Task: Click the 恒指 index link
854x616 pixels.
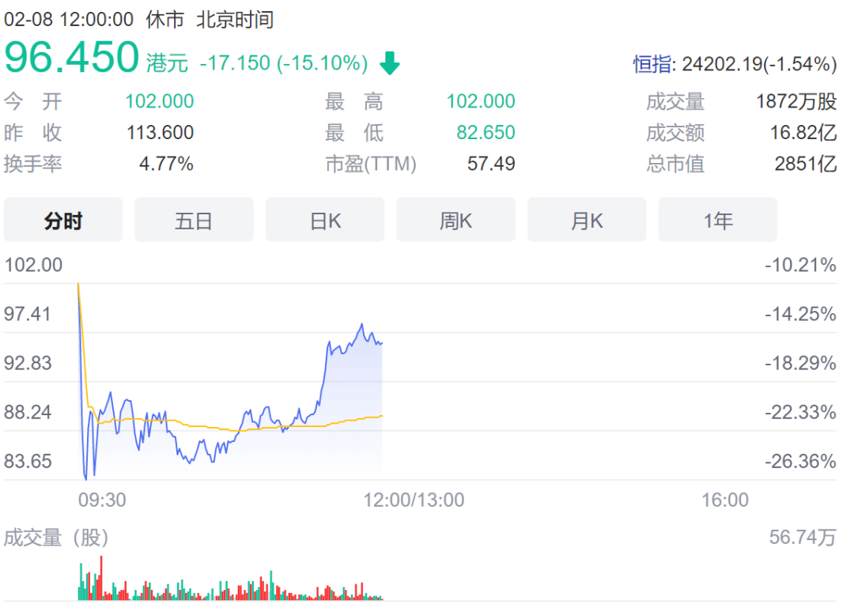Action: (652, 65)
